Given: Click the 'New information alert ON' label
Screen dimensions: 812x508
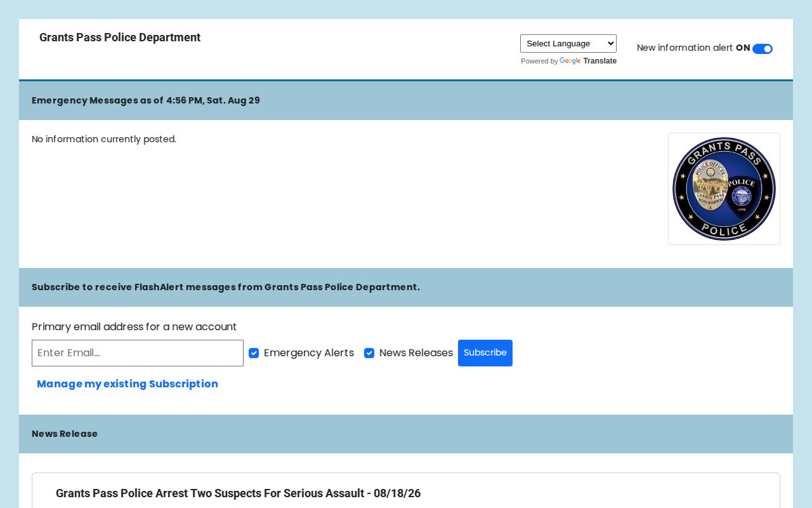Looking at the screenshot, I should pyautogui.click(x=693, y=48).
